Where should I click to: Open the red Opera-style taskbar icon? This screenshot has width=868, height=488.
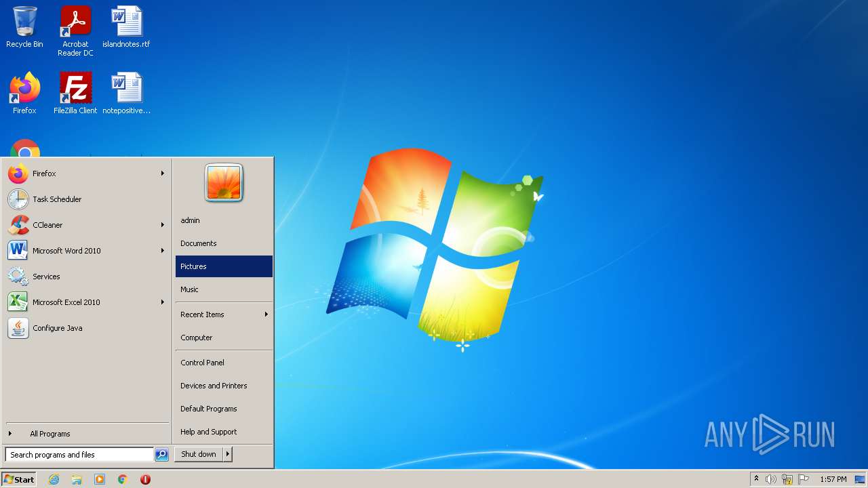click(x=145, y=479)
